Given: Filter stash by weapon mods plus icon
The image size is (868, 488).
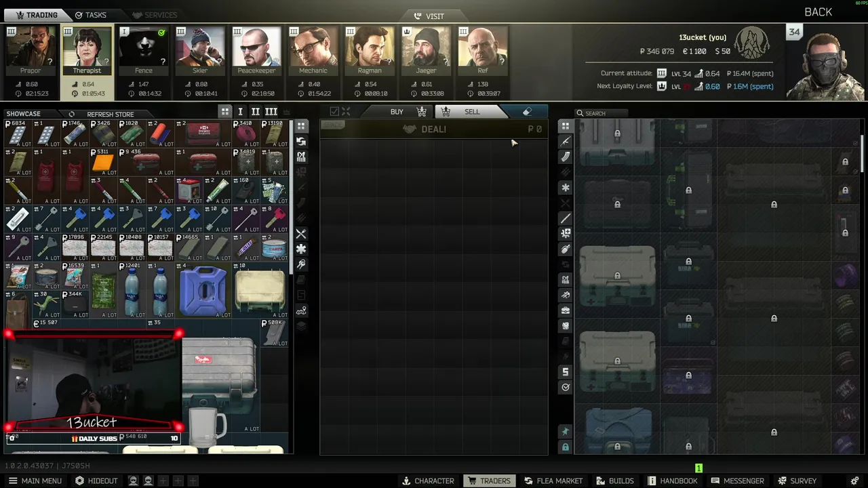Looking at the screenshot, I should point(566,234).
